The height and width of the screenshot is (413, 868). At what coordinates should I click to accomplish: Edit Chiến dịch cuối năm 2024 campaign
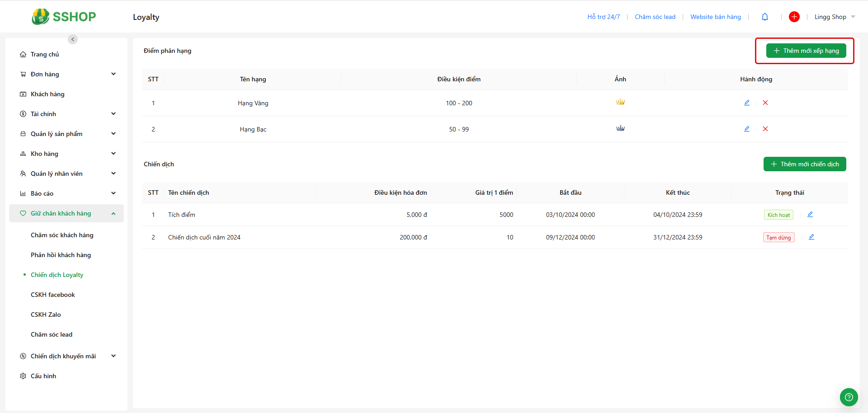point(811,237)
